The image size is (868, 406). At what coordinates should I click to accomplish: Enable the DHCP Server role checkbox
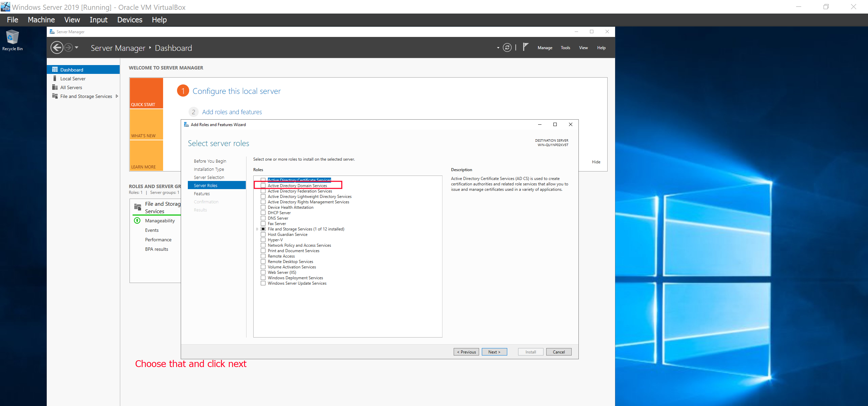coord(263,212)
